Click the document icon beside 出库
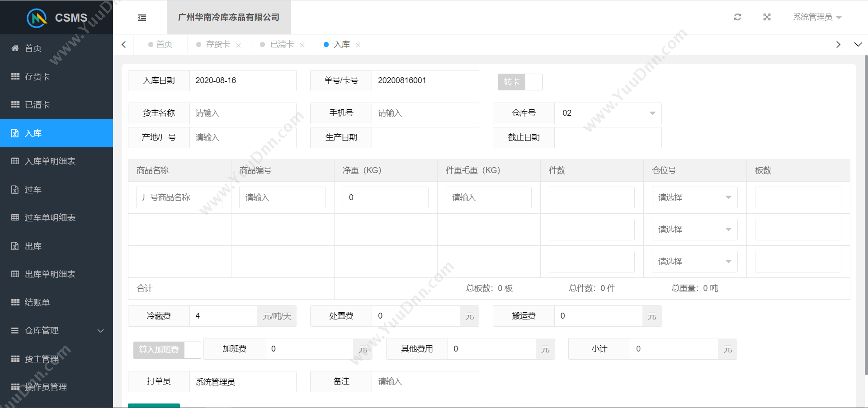This screenshot has width=868, height=408. pos(15,246)
